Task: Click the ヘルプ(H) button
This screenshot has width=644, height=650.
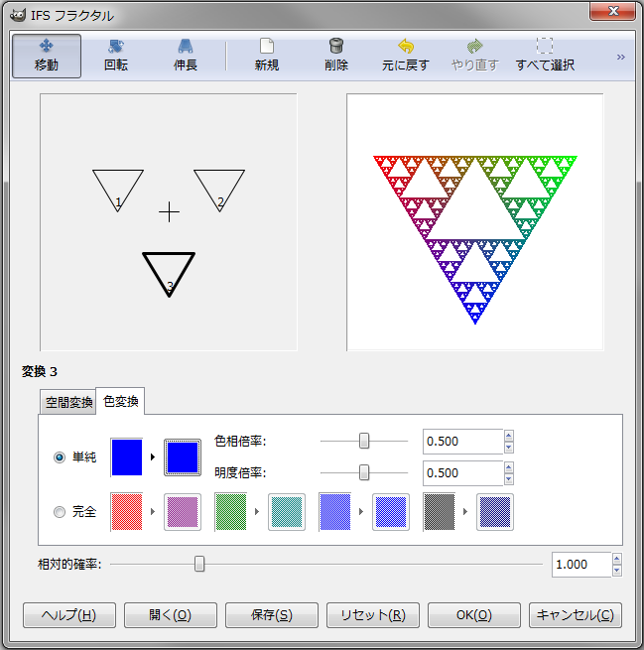Action: [69, 615]
